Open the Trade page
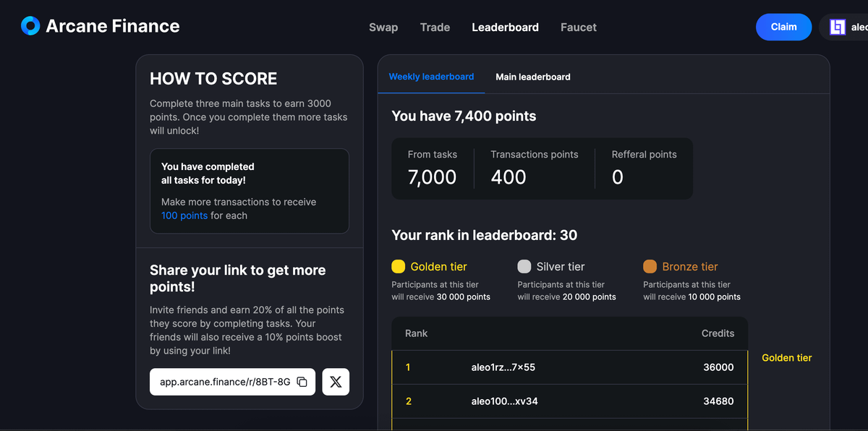 pos(435,27)
